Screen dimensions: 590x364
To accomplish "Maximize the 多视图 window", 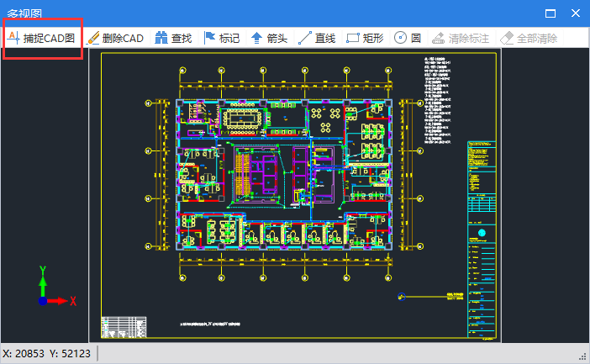I will 550,13.
